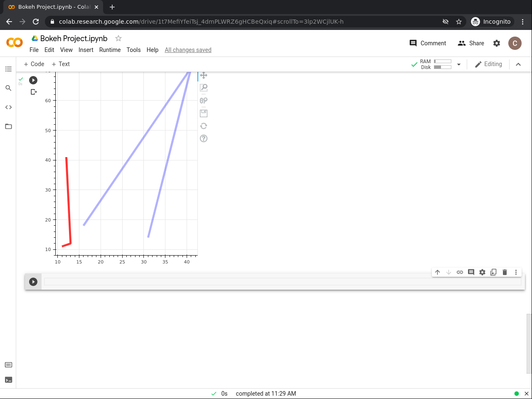
Task: Open the Incognito profile button
Action: 491,22
